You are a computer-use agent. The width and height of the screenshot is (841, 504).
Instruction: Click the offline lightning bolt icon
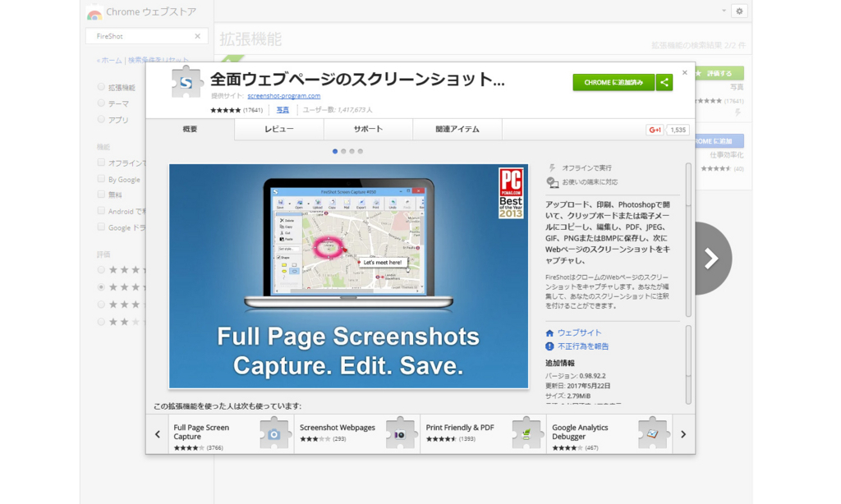552,167
